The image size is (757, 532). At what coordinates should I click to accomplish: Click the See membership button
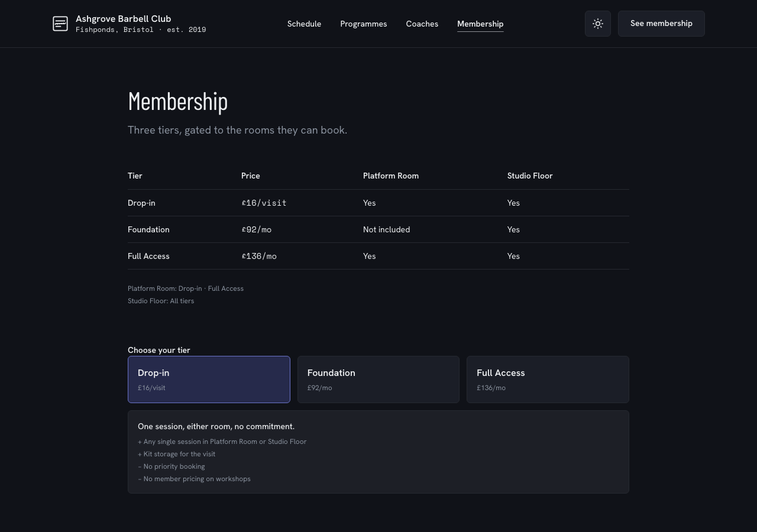[661, 24]
